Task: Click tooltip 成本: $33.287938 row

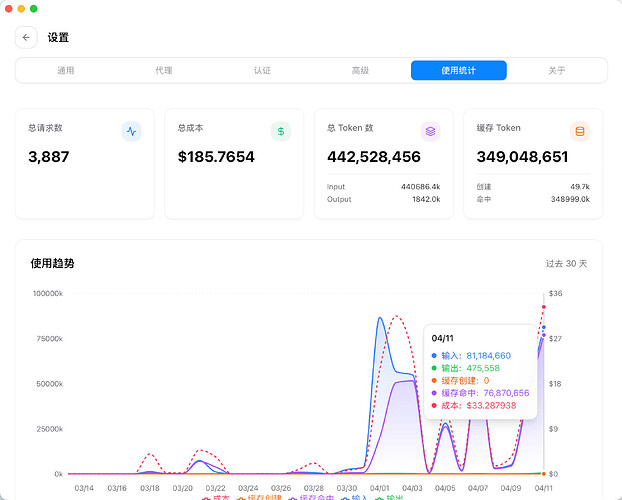Action: point(474,406)
